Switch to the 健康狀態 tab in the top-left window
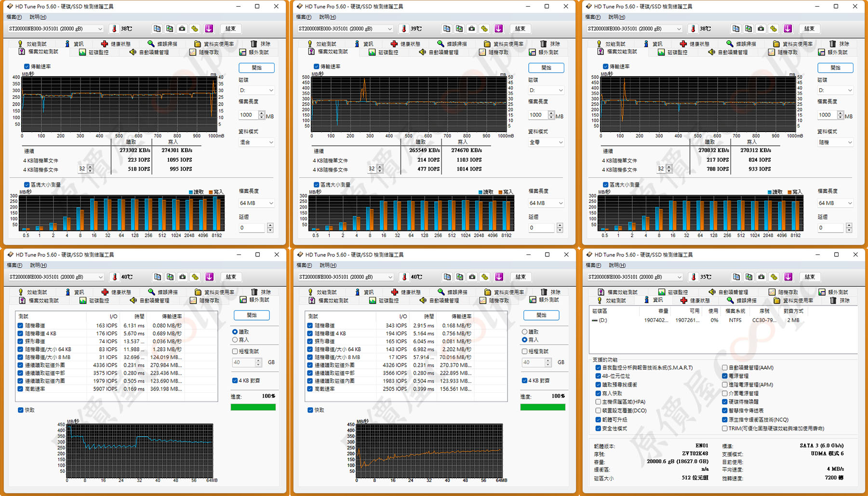The image size is (868, 496). click(116, 43)
